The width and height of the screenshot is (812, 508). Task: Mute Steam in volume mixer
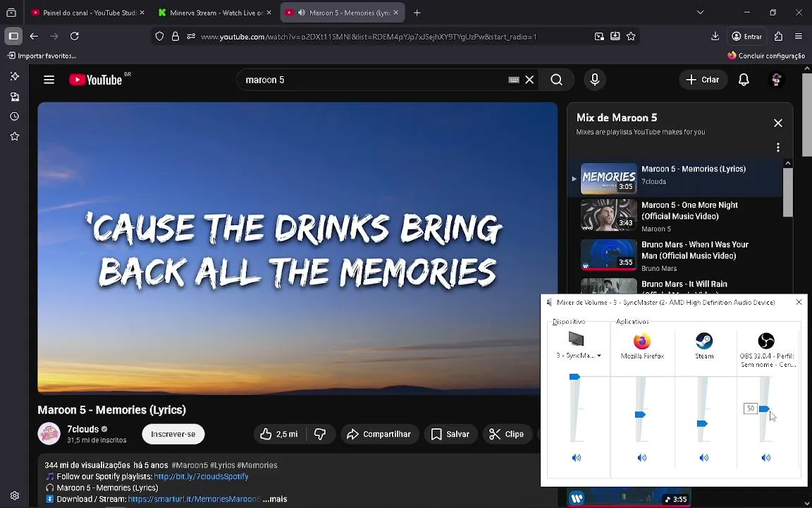[703, 458]
